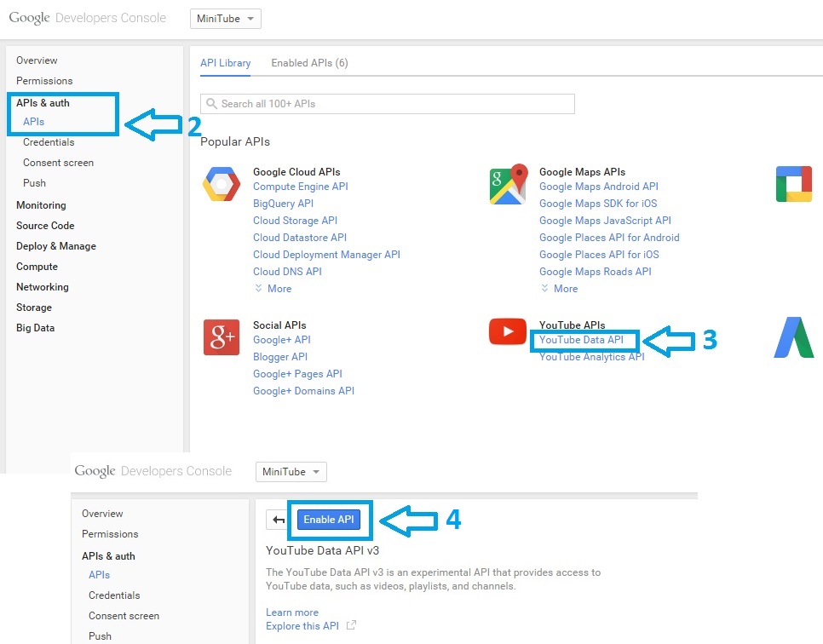The height and width of the screenshot is (644, 823).
Task: Click external link icon next to Explore this API
Action: pos(351,625)
